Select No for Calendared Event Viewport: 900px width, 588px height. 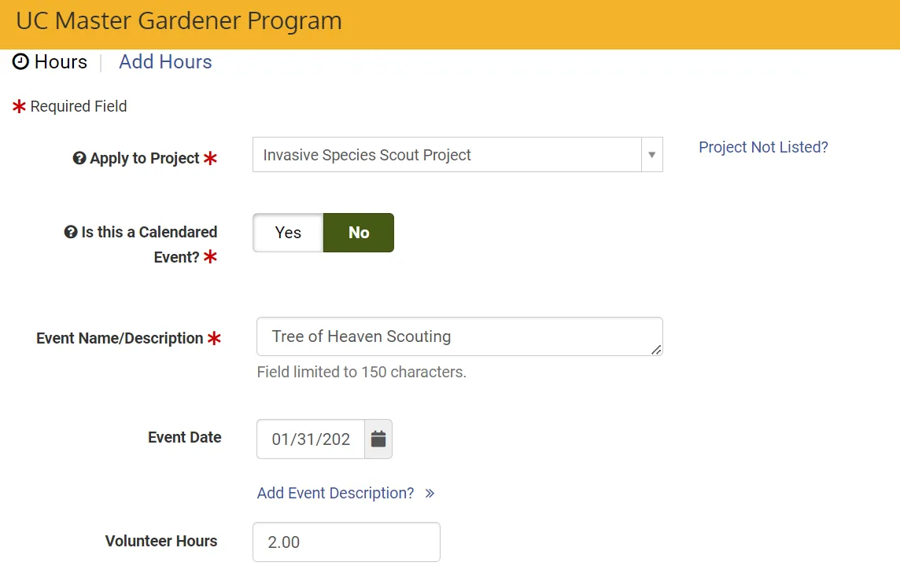[358, 232]
